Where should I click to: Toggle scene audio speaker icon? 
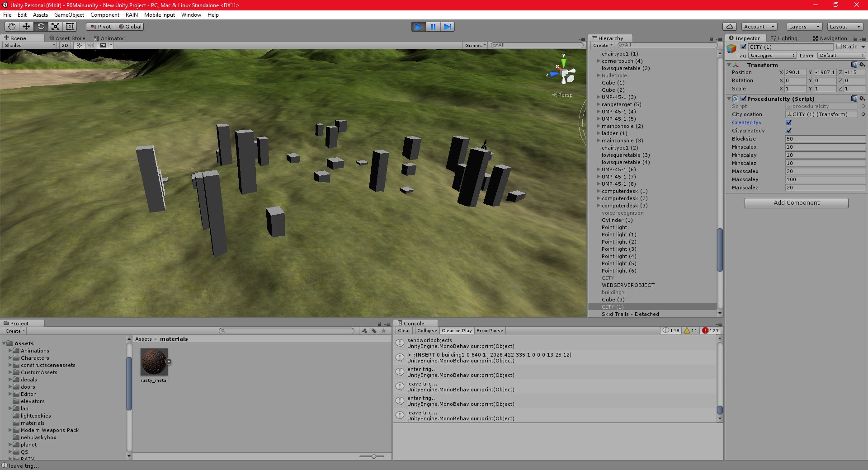coord(91,45)
